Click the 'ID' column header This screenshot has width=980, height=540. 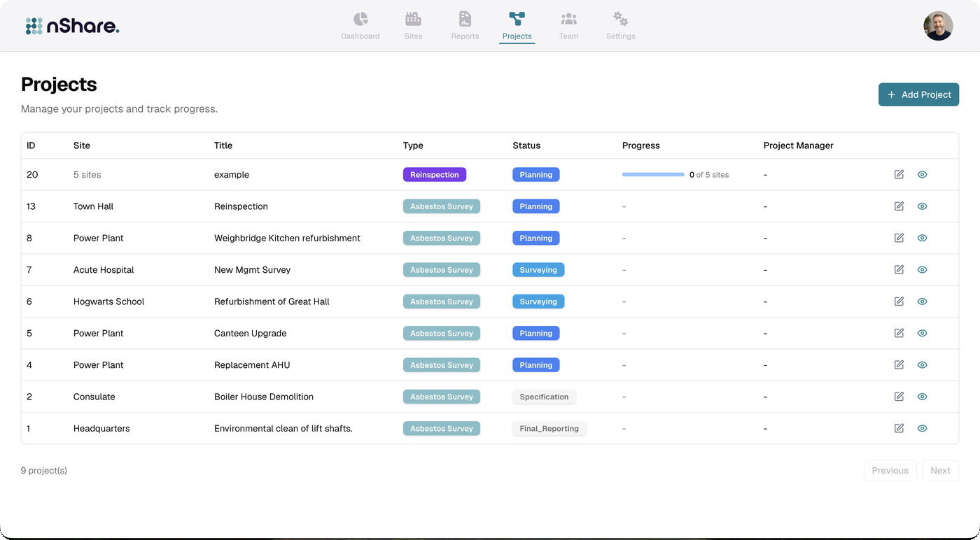[31, 145]
